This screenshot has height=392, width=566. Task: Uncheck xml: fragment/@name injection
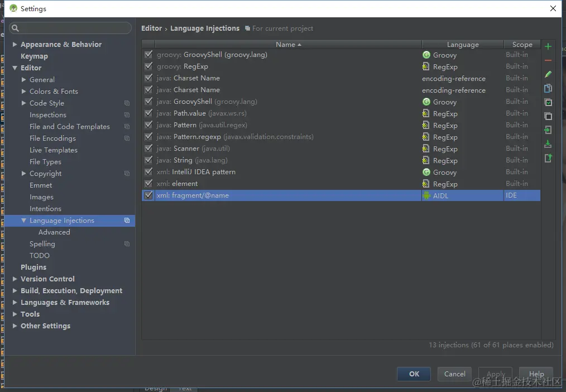point(148,195)
